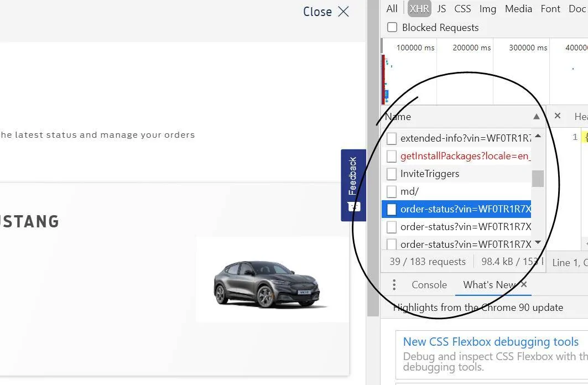This screenshot has height=385, width=588.
Task: Open New CSS Flexbox debugging tools link
Action: tap(491, 342)
